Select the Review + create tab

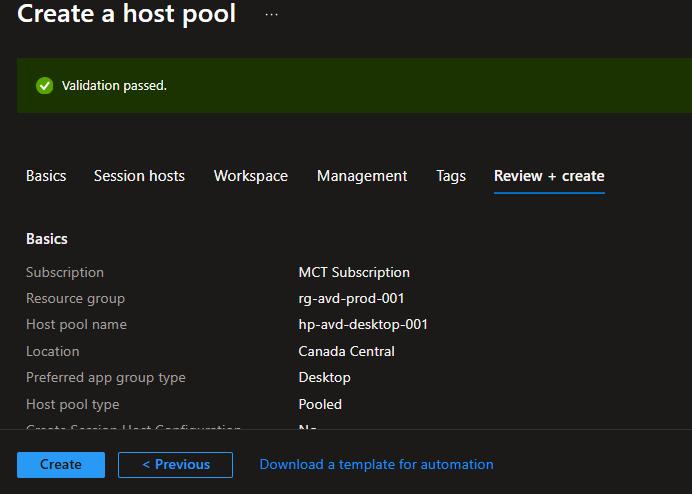tap(549, 176)
